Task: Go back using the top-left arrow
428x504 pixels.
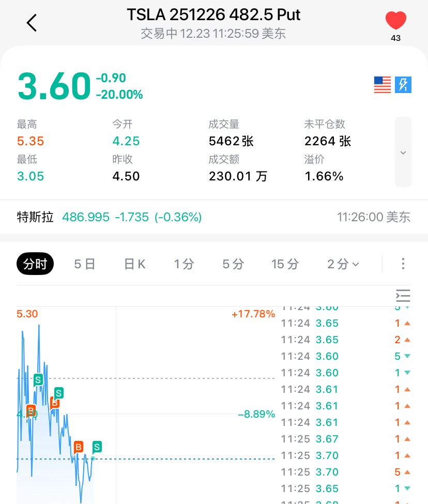Action: (x=32, y=23)
